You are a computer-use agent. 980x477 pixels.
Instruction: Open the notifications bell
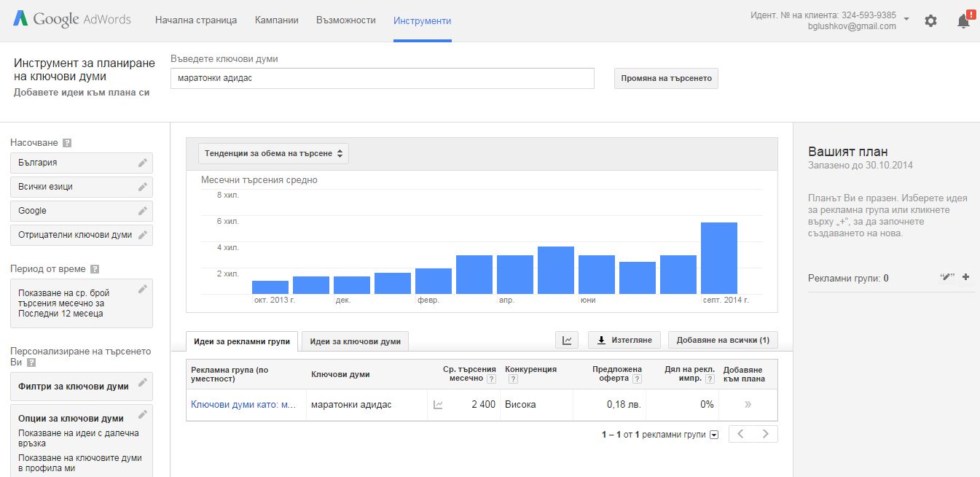click(964, 20)
